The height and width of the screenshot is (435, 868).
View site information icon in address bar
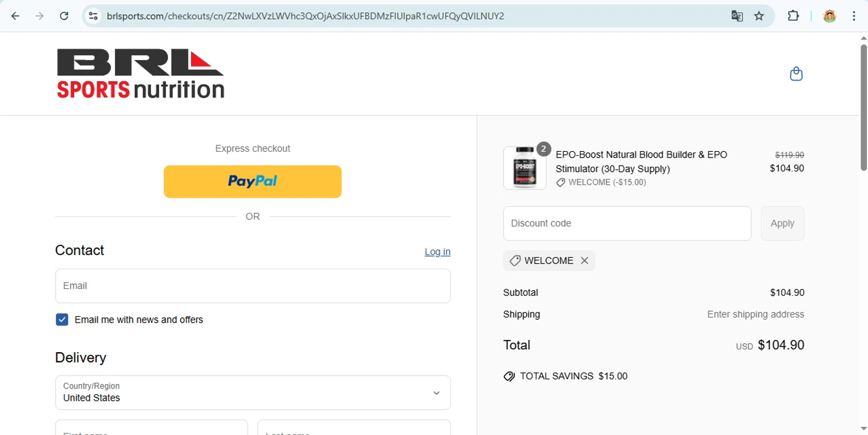pos(93,16)
